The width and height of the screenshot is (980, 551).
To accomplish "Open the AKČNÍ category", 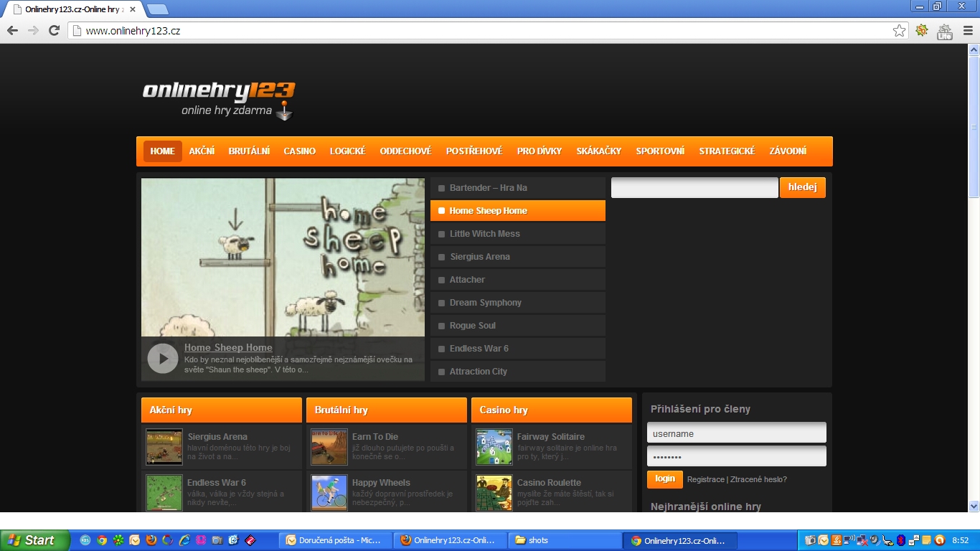I will point(202,151).
